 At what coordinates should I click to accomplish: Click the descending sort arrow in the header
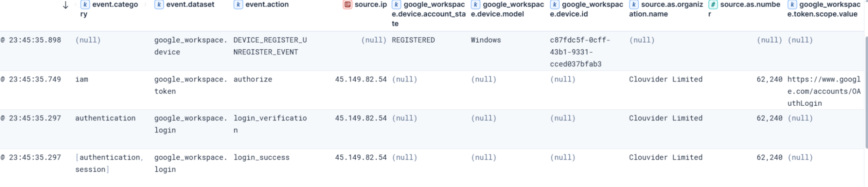pos(66,5)
